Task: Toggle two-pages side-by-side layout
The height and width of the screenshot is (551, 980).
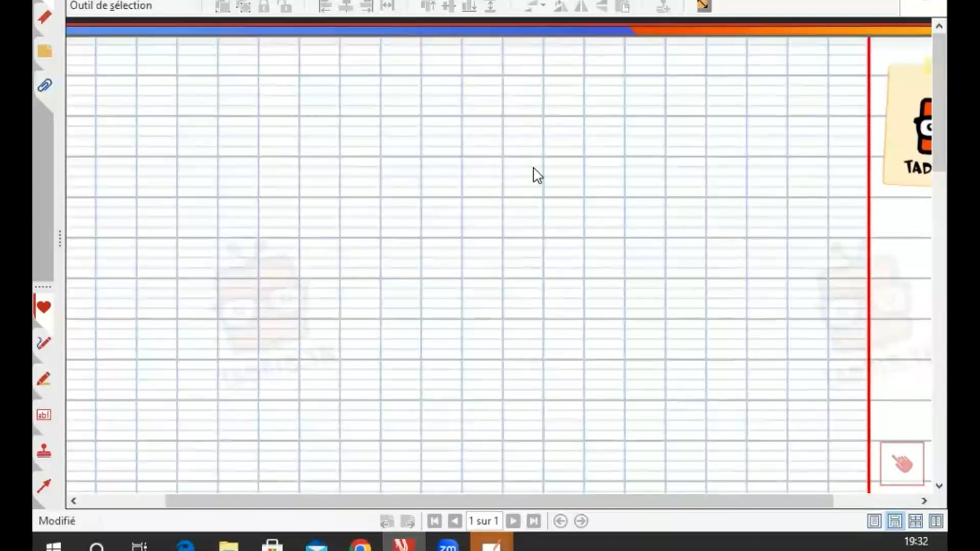Action: click(x=936, y=521)
